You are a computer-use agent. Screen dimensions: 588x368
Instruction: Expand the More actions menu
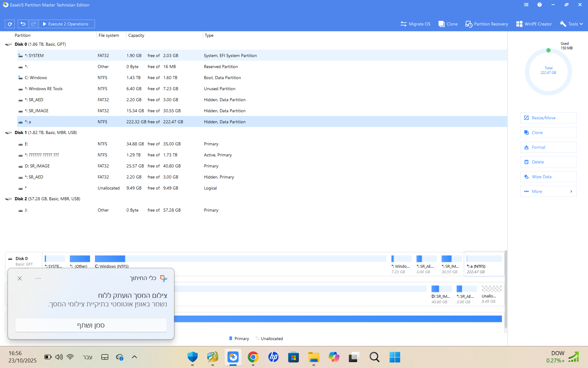pos(548,191)
